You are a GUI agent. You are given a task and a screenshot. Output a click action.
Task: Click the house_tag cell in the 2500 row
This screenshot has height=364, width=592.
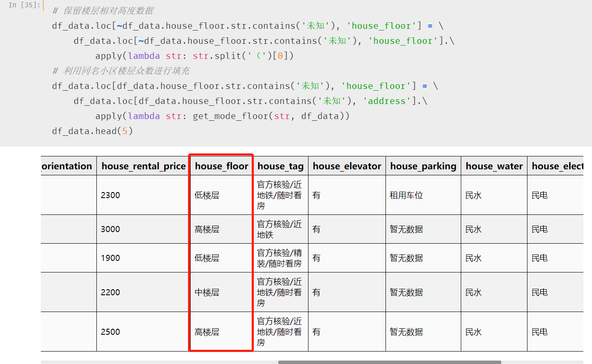280,332
